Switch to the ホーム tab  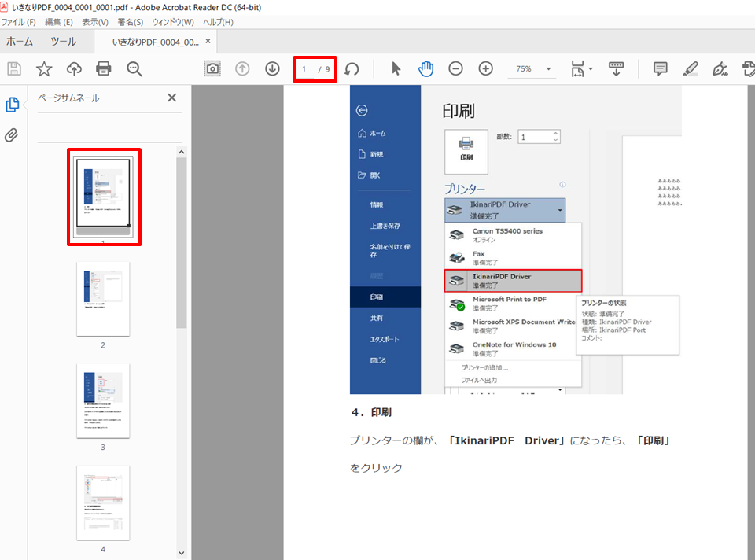click(20, 42)
